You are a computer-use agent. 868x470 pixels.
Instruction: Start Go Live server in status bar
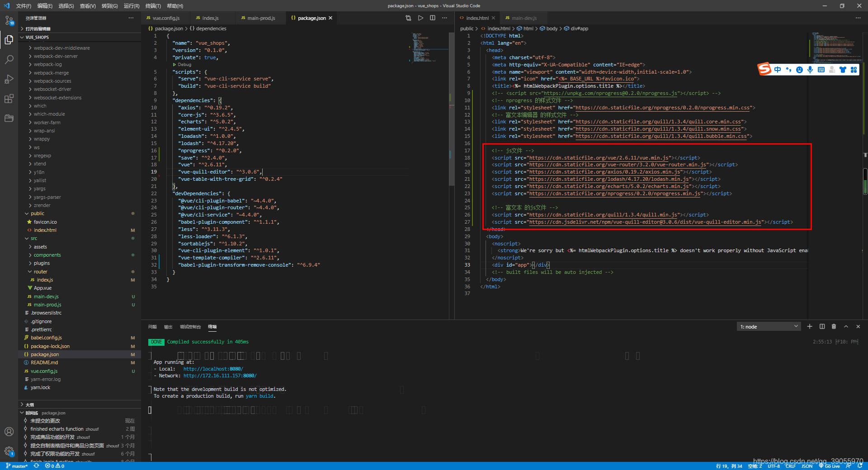click(830, 466)
